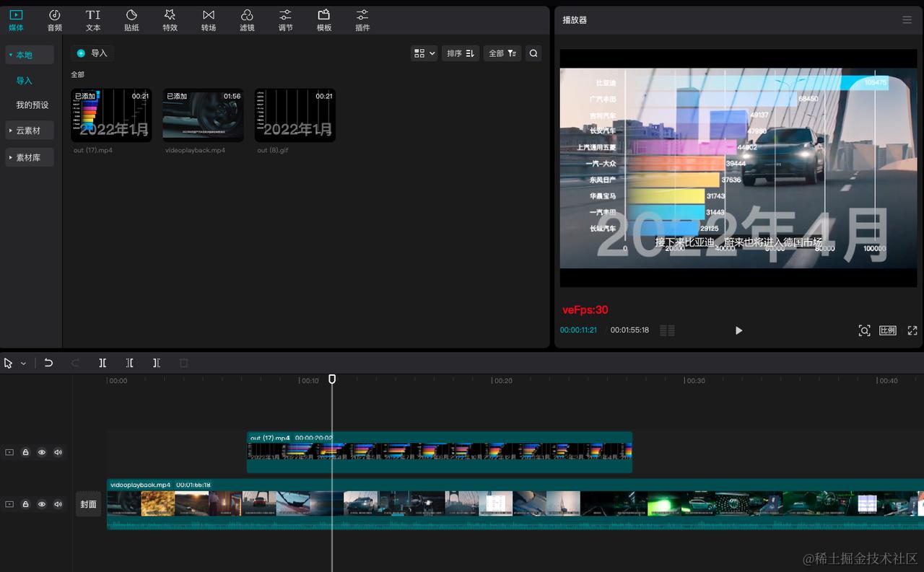This screenshot has height=572, width=924.
Task: Toggle eye visibility on out (17).mp4 track
Action: point(42,452)
